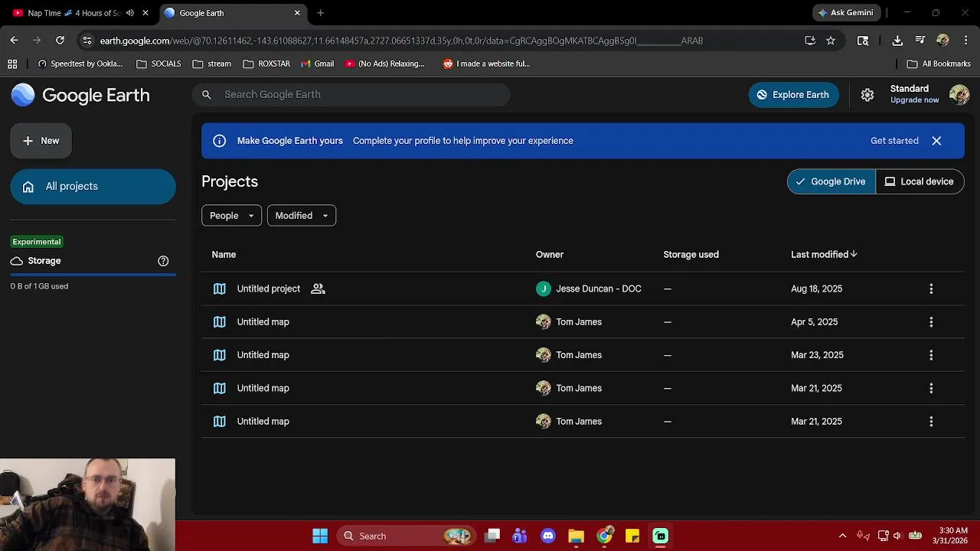
Task: Click the Explore Earth button
Action: click(793, 95)
